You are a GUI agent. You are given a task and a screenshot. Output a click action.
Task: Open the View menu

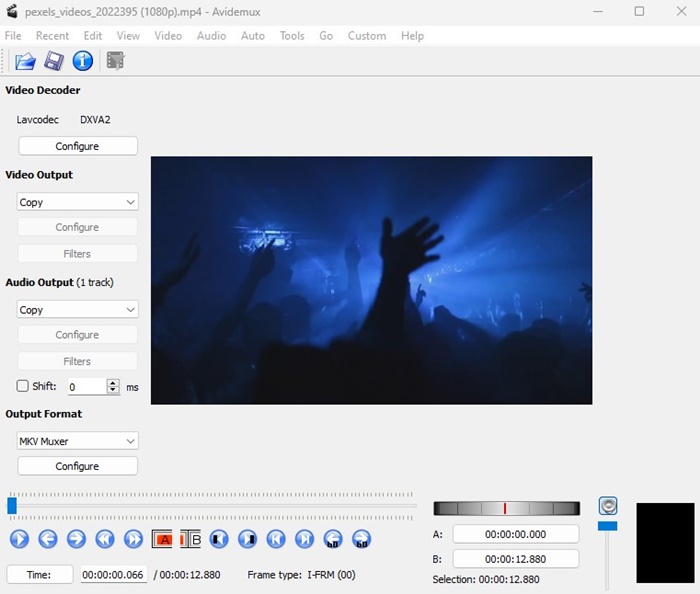tap(128, 36)
